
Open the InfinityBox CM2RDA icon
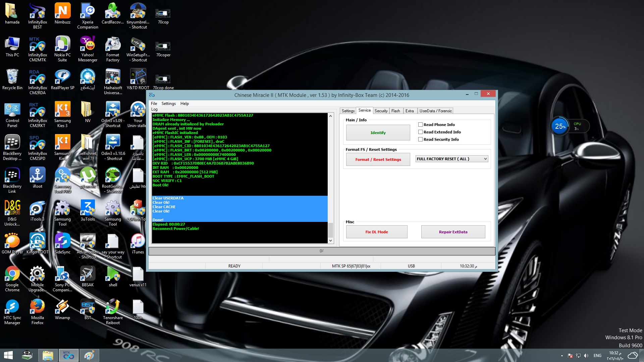(x=38, y=81)
